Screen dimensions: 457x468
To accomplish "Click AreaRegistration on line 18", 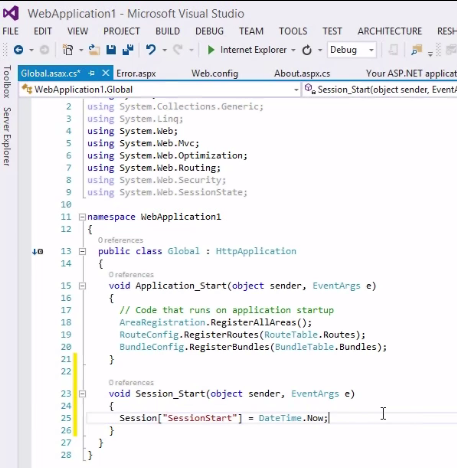I will (162, 323).
